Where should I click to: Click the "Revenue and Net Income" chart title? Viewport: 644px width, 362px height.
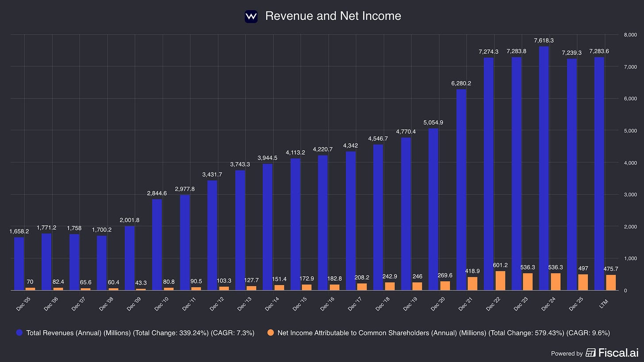click(333, 16)
